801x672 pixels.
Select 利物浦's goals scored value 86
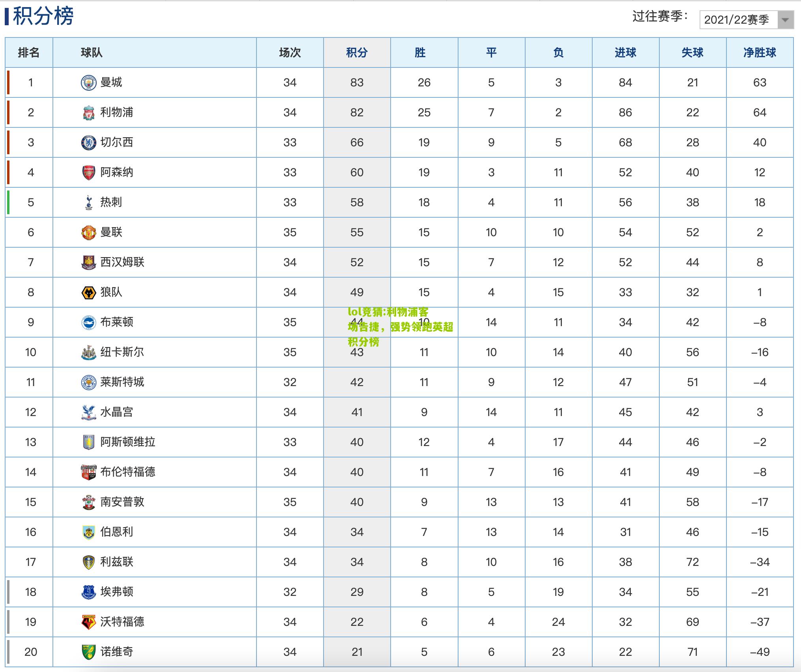click(x=625, y=112)
